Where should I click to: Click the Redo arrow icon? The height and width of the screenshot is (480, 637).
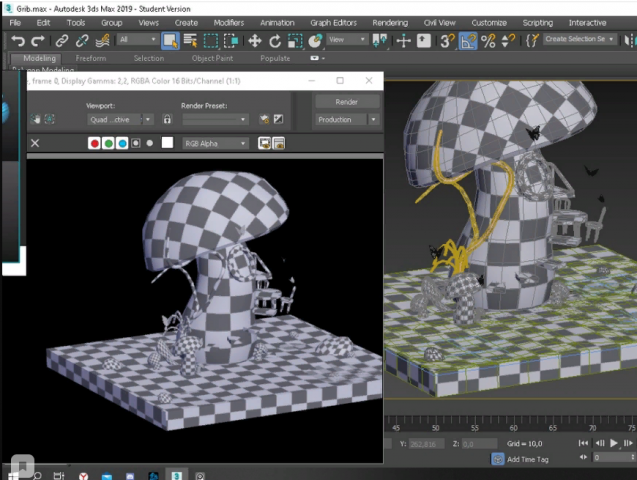click(38, 40)
